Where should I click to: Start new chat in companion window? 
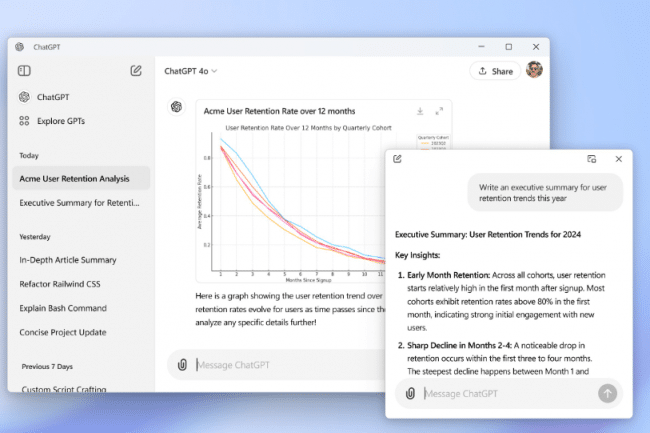[397, 159]
